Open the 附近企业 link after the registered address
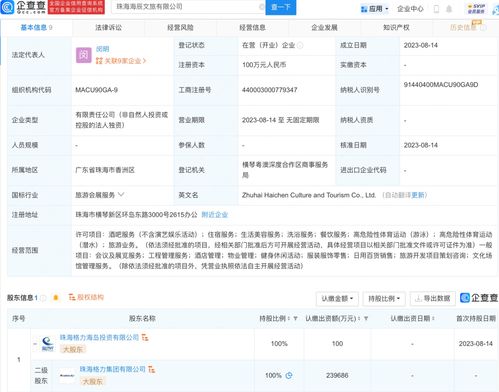 tap(214, 215)
